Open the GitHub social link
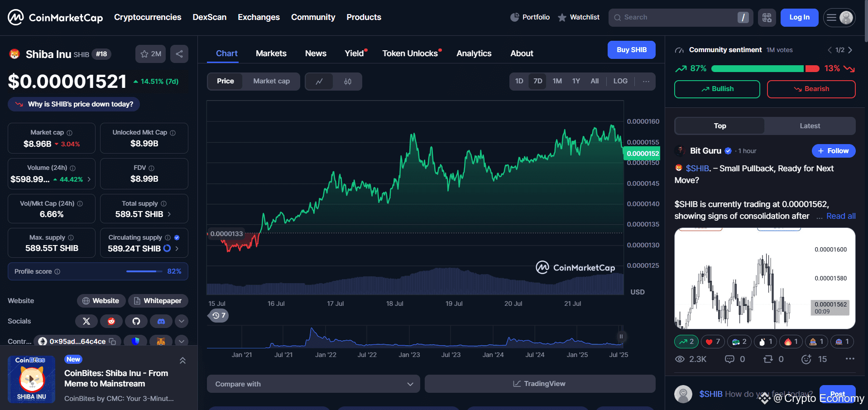This screenshot has height=410, width=868. [136, 321]
